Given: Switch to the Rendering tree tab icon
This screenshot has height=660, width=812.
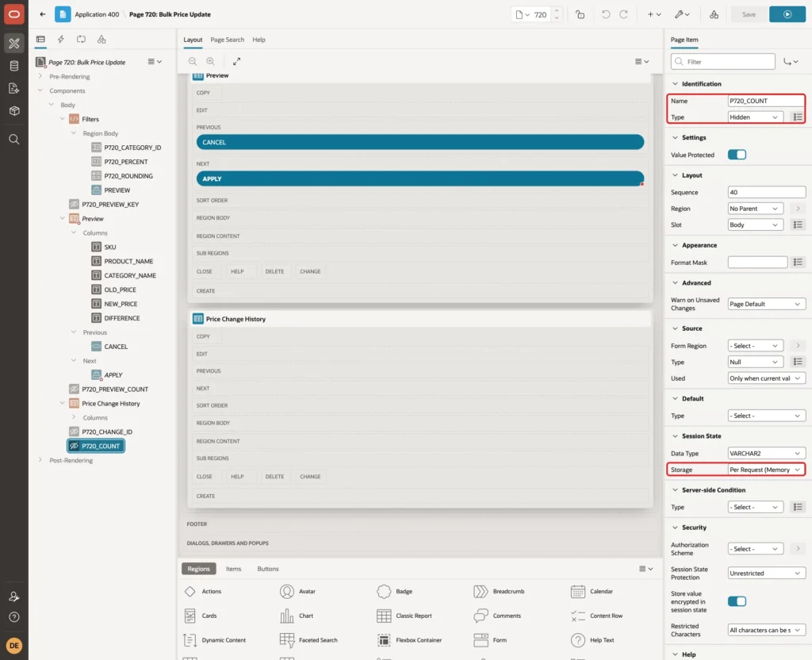Looking at the screenshot, I should pos(40,40).
